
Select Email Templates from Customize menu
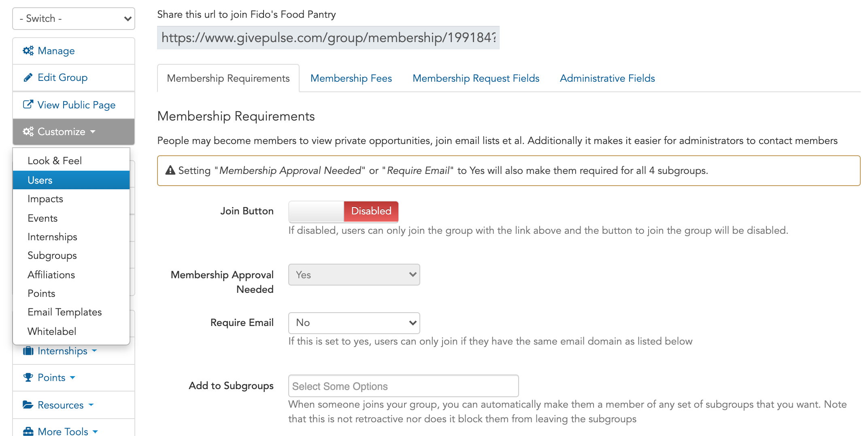[x=71, y=312]
